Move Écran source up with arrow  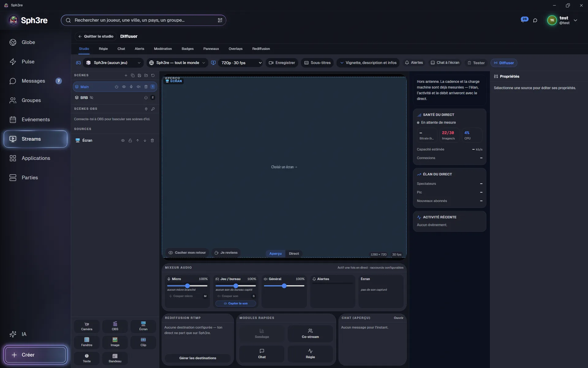click(138, 140)
